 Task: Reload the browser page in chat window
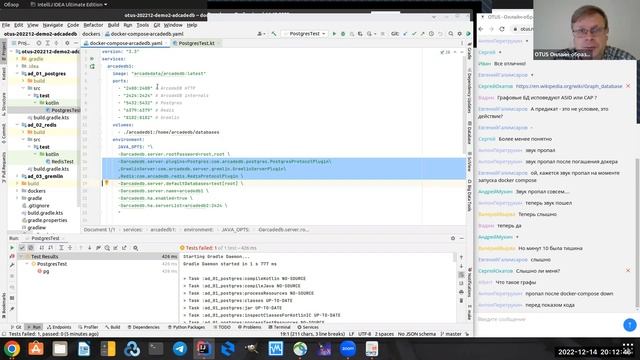click(502, 29)
